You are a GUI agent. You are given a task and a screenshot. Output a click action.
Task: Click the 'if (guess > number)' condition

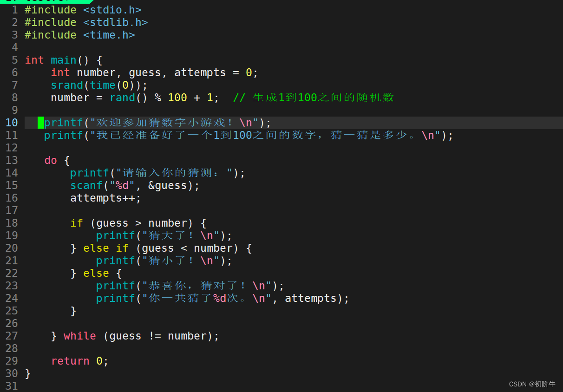pyautogui.click(x=132, y=223)
